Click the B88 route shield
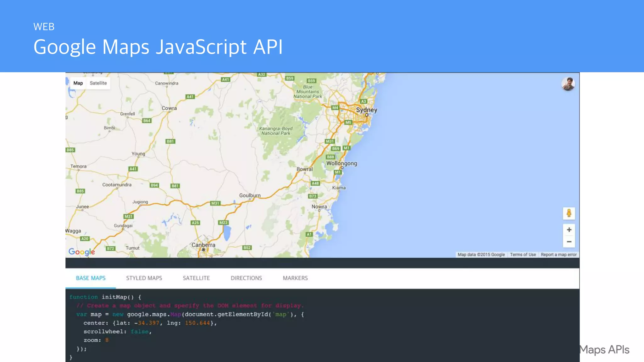The width and height of the screenshot is (644, 362). pos(330,157)
